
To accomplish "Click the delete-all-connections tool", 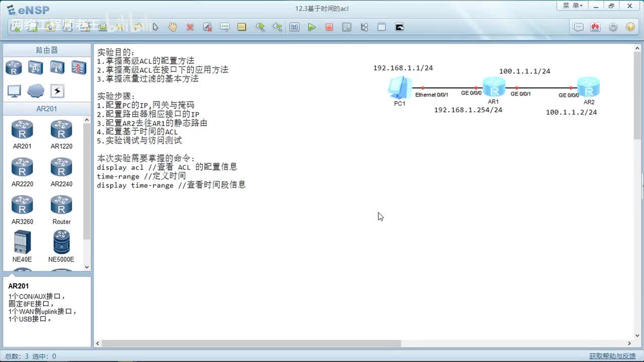I will coord(207,27).
